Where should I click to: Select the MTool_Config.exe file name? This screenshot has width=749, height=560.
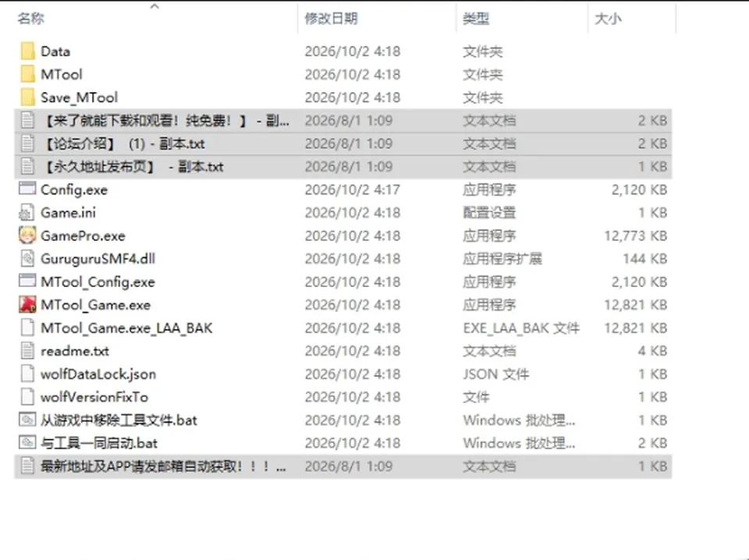(x=98, y=282)
